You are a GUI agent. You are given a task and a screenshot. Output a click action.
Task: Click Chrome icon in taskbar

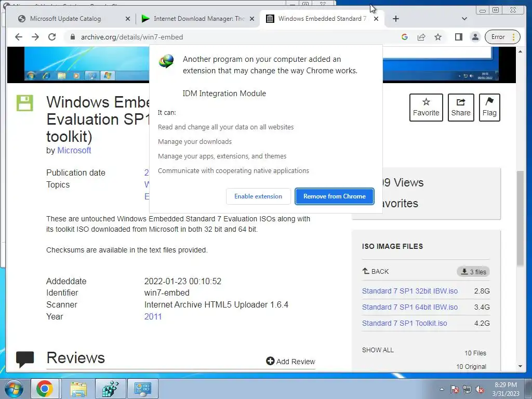coord(45,389)
